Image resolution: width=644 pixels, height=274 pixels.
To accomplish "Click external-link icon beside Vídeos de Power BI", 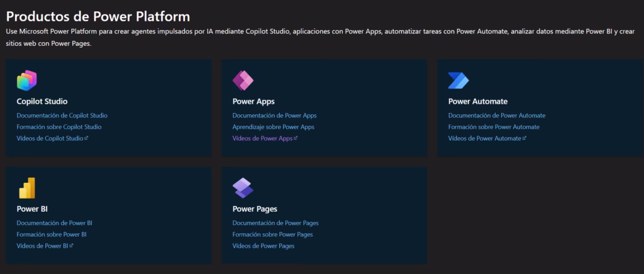I will [72, 246].
